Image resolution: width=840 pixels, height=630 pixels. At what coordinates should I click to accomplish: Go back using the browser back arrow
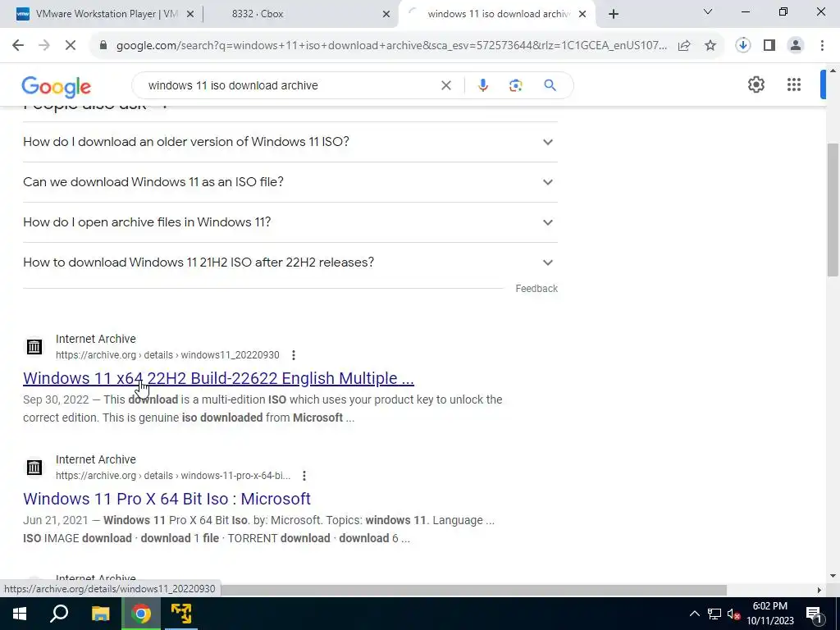18,46
